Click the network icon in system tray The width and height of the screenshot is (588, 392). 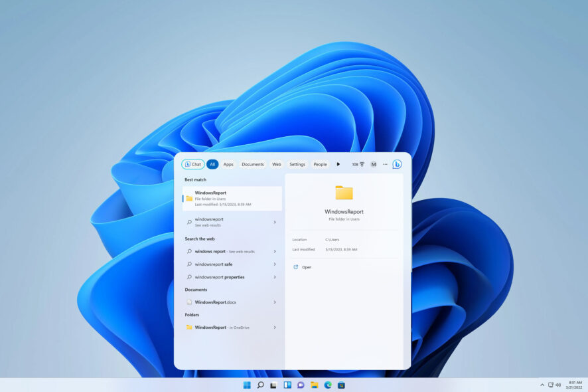[550, 385]
